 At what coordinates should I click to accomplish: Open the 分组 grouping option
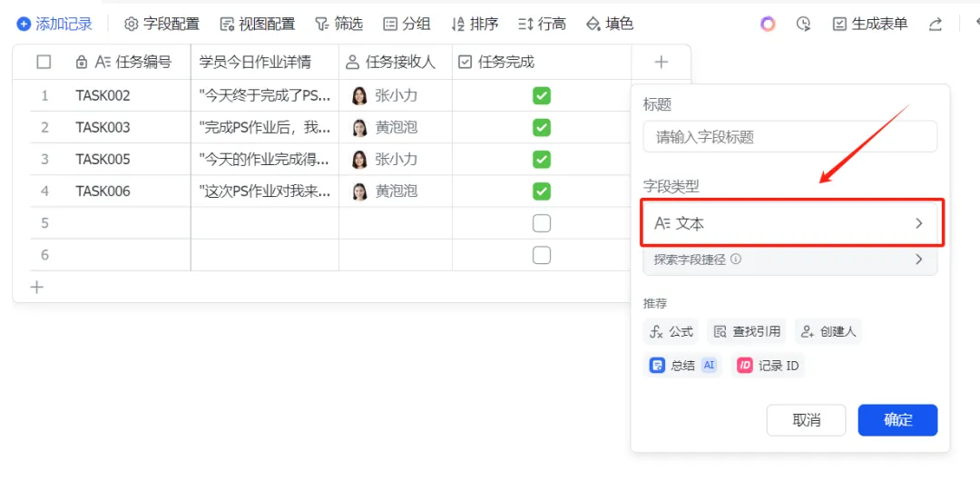pos(407,24)
